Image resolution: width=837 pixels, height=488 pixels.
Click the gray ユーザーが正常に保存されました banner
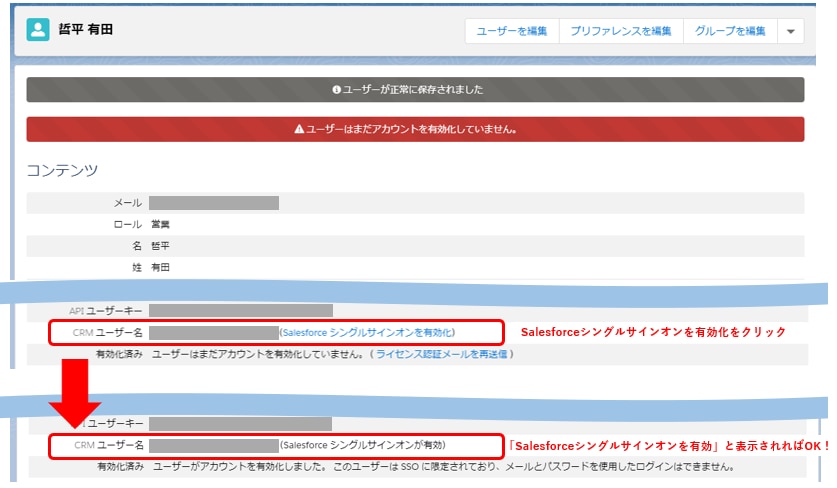(415, 89)
